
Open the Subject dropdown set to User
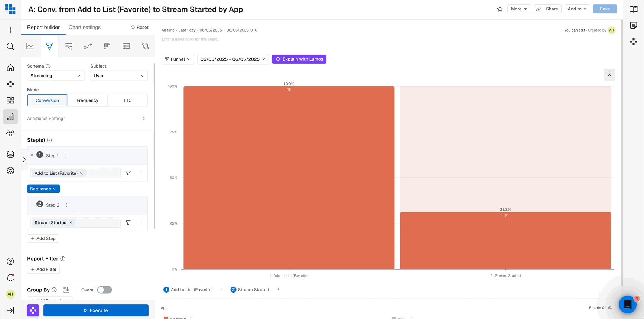tap(119, 76)
